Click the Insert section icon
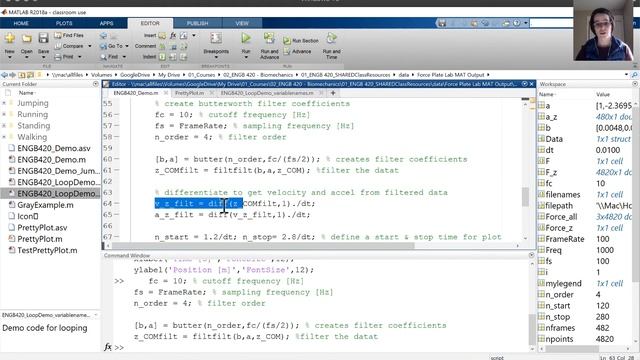Viewport: 640px width, 360px height. pyautogui.click(x=162, y=36)
